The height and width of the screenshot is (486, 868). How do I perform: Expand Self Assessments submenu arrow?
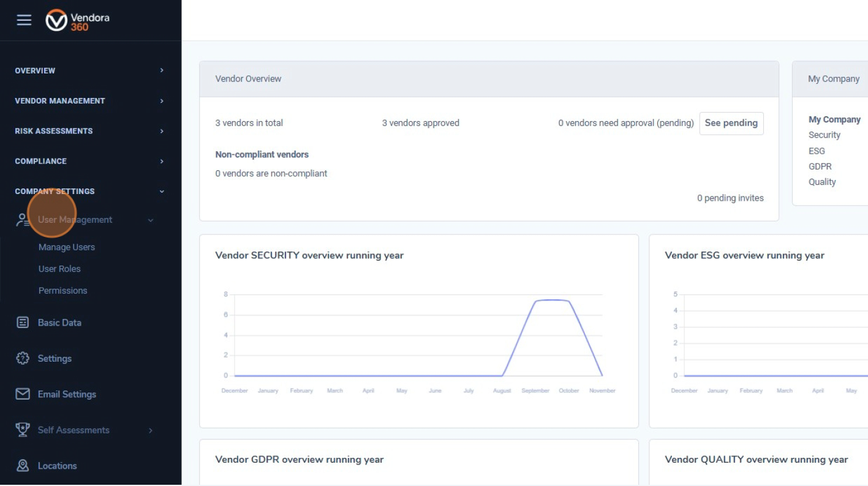[151, 430]
